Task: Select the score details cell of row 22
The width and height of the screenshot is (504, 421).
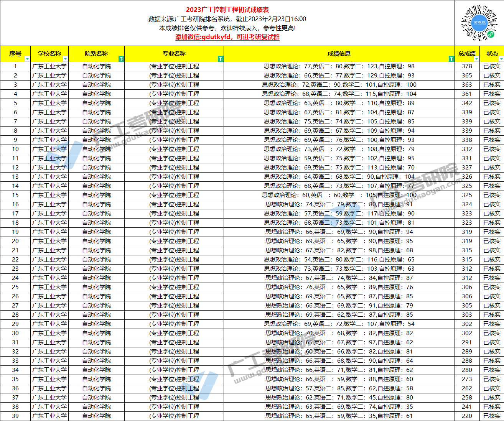Action: click(x=339, y=260)
